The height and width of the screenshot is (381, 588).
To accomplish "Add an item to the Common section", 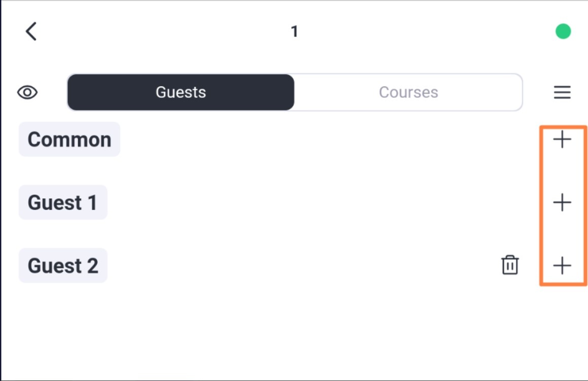I will point(562,140).
